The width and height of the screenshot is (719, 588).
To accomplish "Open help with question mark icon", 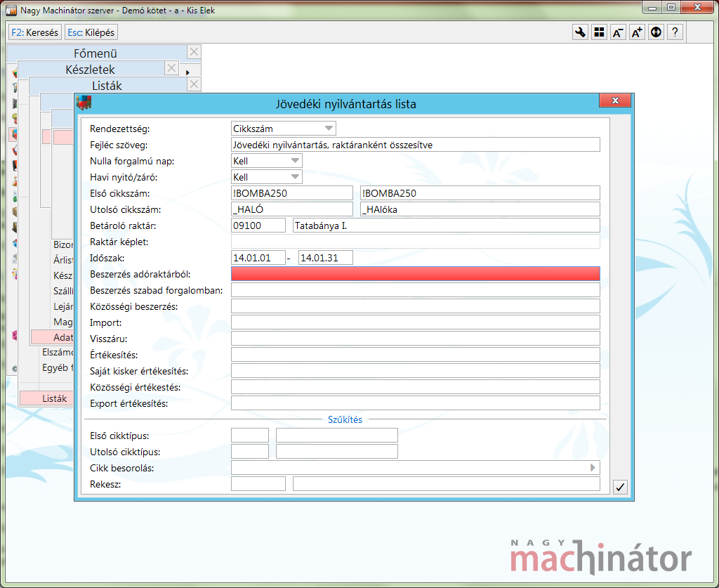I will point(675,32).
